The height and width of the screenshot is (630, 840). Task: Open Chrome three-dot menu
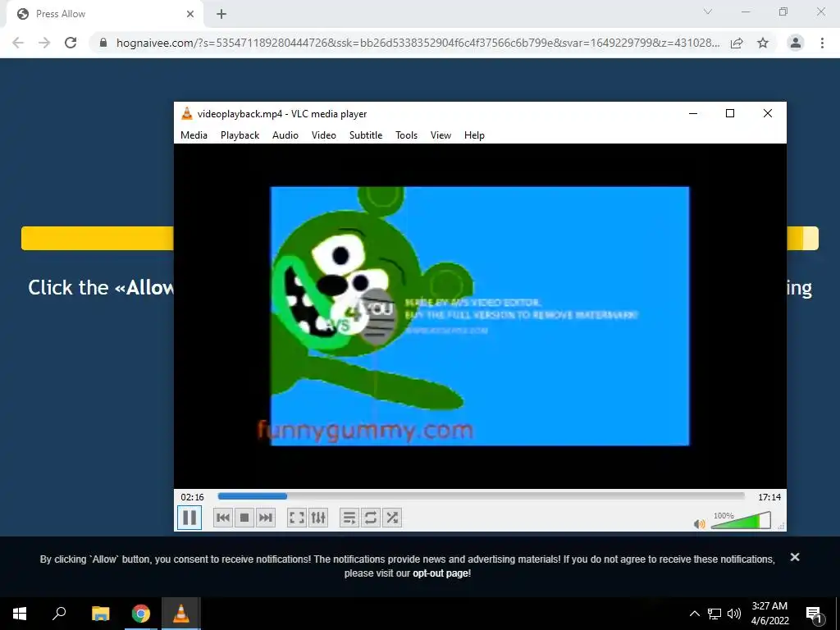click(822, 43)
